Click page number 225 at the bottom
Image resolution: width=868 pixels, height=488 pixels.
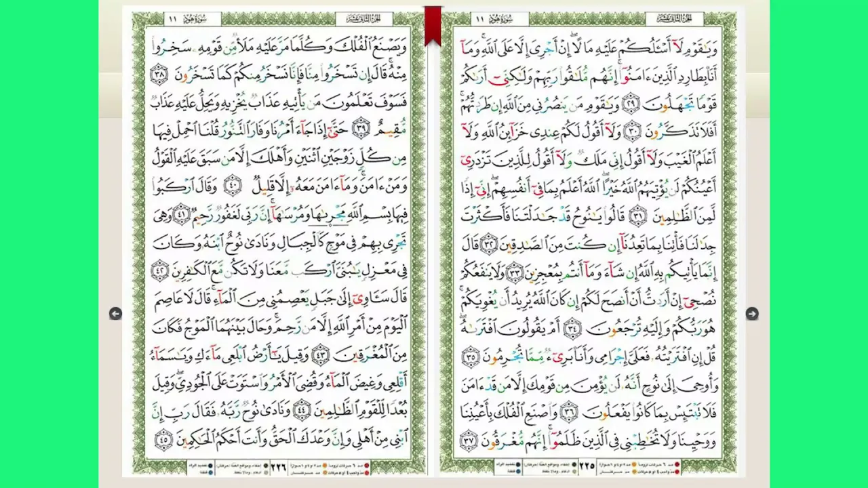[x=587, y=466]
